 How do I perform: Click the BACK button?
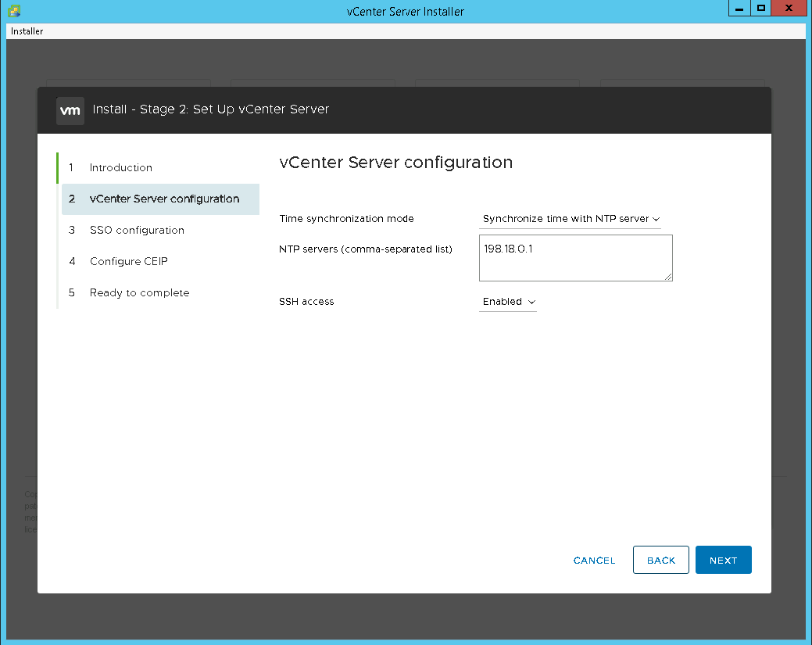pos(660,560)
